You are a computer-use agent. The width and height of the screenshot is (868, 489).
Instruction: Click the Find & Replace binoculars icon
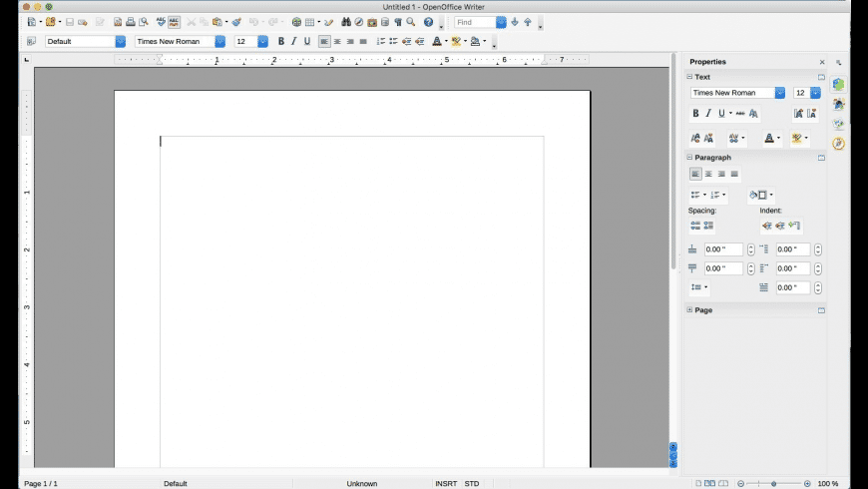click(345, 22)
